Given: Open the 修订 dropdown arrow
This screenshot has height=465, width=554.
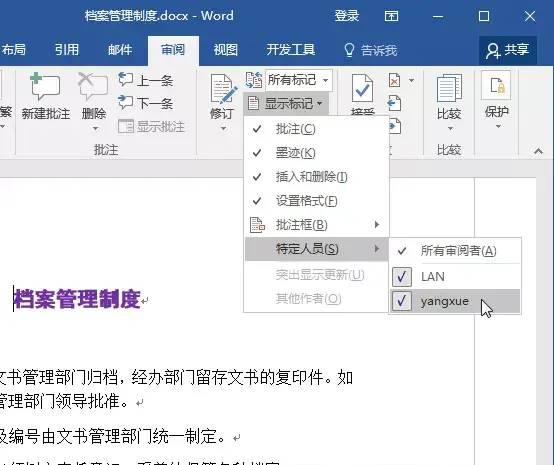Looking at the screenshot, I should point(223,129).
